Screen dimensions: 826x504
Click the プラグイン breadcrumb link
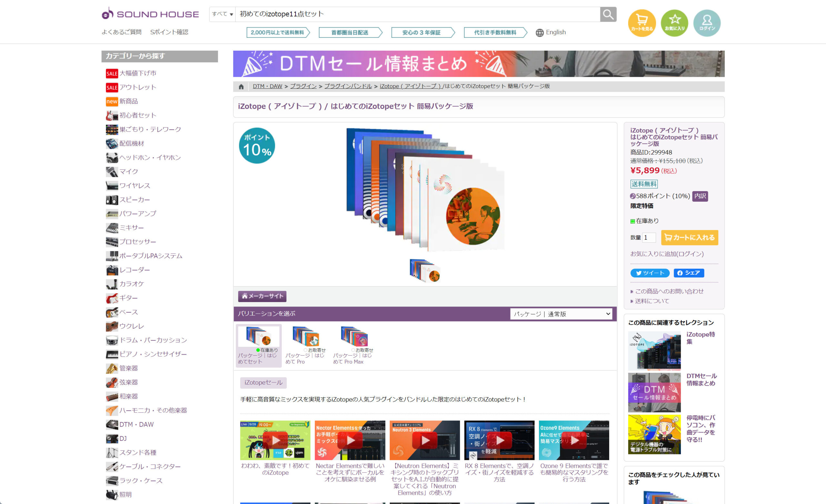(x=303, y=86)
